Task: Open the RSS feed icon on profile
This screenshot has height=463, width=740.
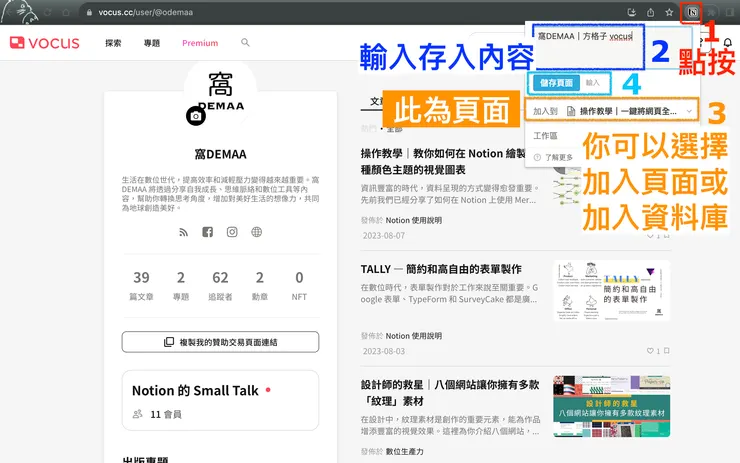Action: pos(184,232)
